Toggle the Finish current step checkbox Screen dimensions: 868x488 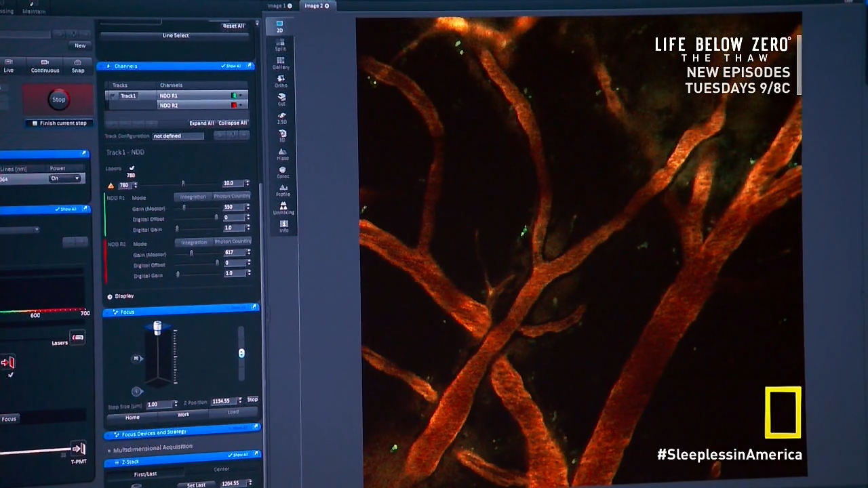[35, 123]
